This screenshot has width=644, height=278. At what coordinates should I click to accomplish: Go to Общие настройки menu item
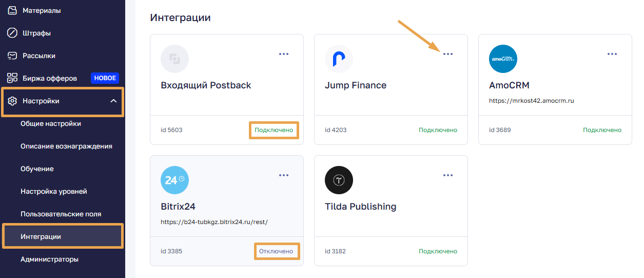[x=51, y=123]
